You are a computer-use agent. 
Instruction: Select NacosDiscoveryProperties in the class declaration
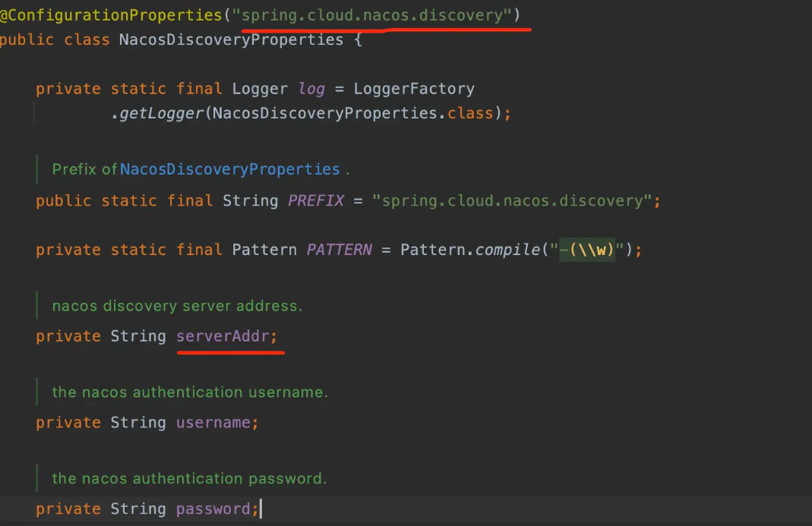(231, 39)
